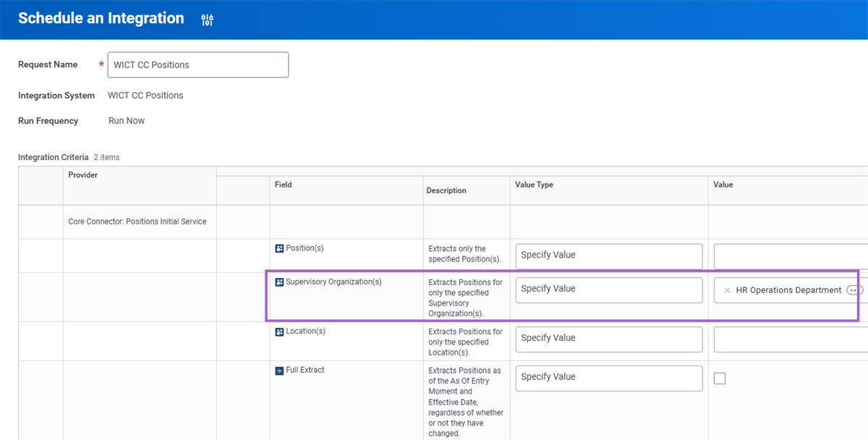This screenshot has width=868, height=440.
Task: Click the Position(s) field icon
Action: point(279,248)
